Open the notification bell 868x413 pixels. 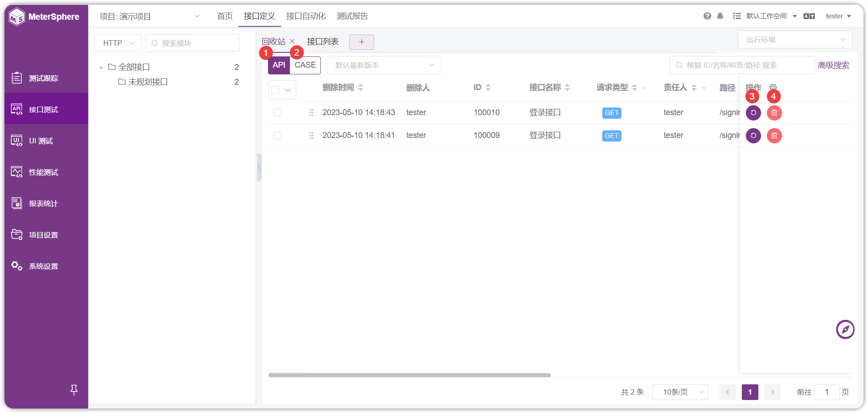click(720, 16)
